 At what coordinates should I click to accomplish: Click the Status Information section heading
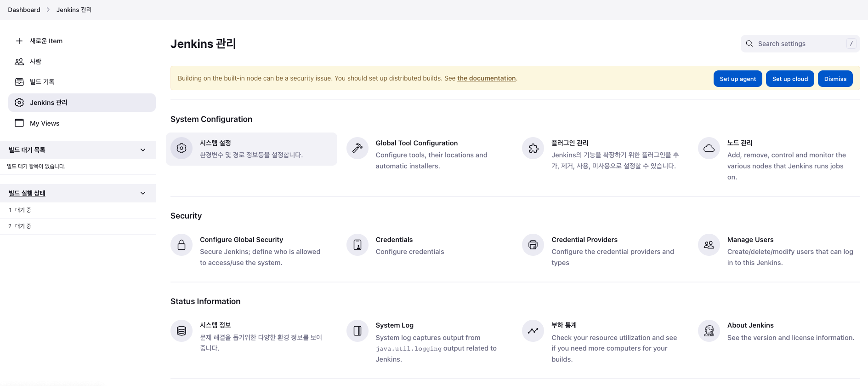coord(205,301)
